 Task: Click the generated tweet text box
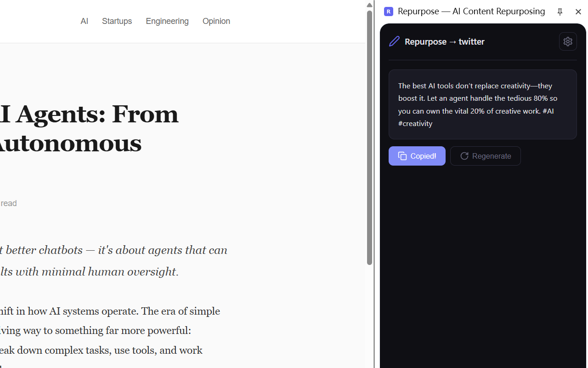pos(482,104)
